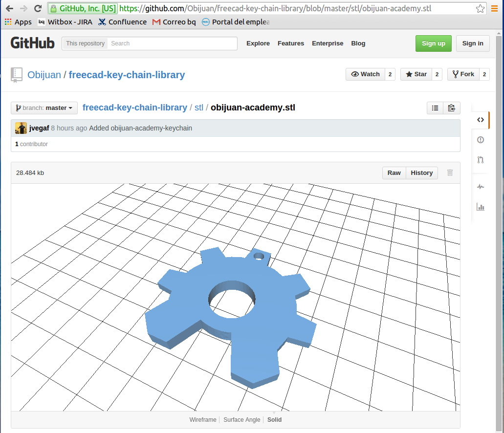Click the copy path clipboard icon
The width and height of the screenshot is (504, 433).
tap(451, 108)
